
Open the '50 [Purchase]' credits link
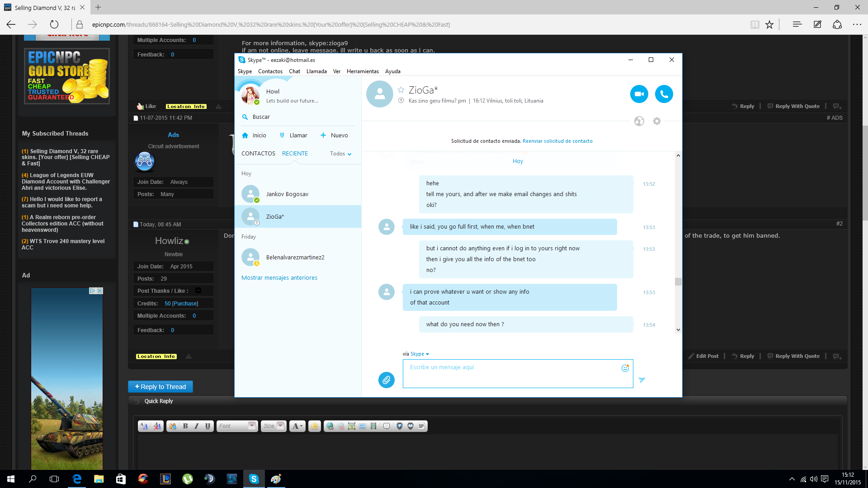click(181, 304)
